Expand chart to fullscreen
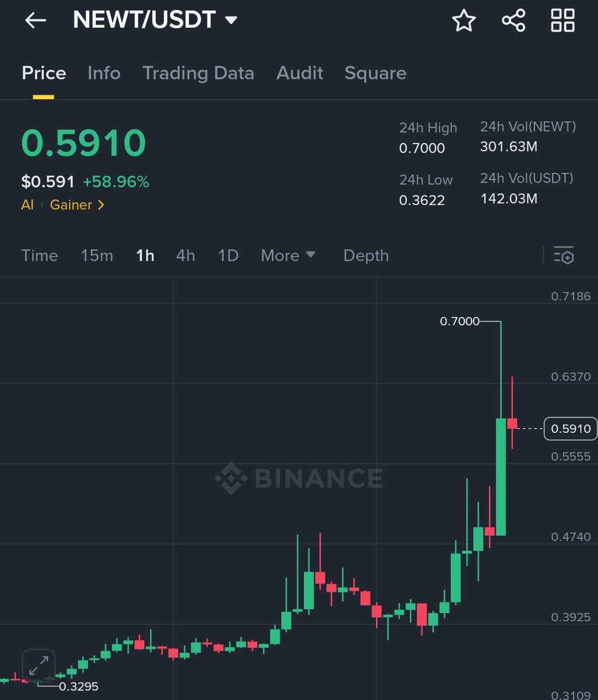Image resolution: width=598 pixels, height=700 pixels. point(39,666)
